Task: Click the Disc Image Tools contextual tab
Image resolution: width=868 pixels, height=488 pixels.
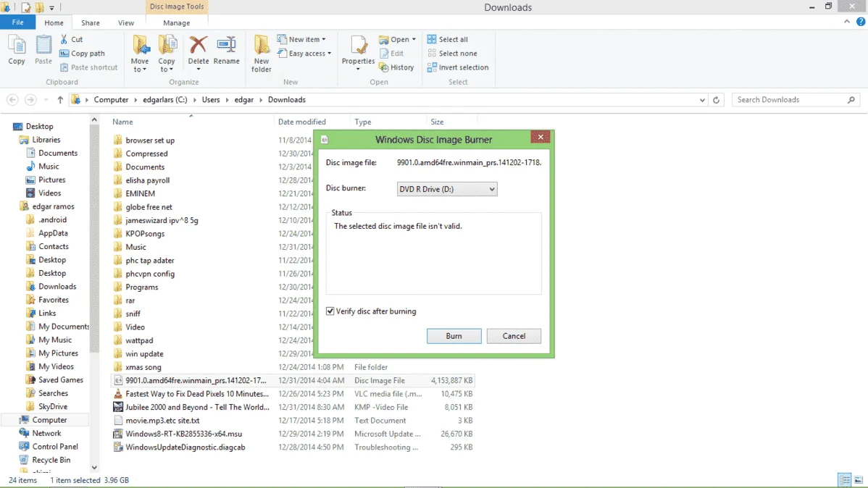Action: coord(177,7)
